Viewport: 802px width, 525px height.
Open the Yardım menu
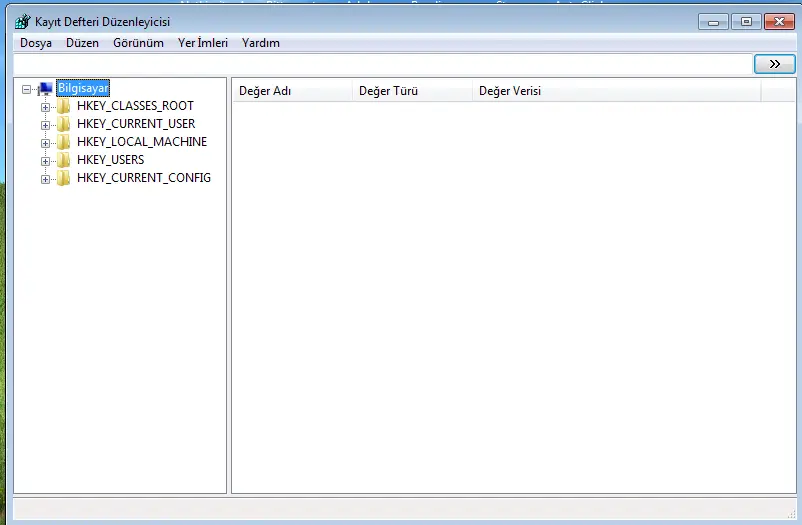click(x=261, y=43)
